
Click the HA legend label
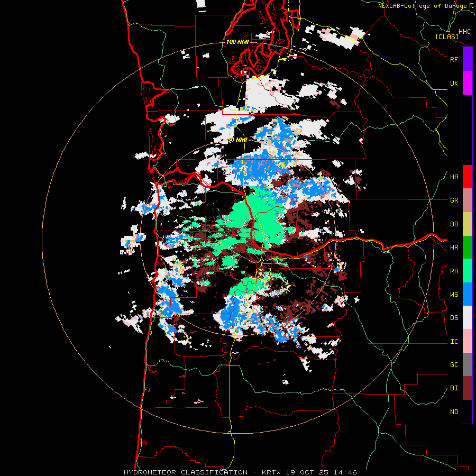pos(454,177)
